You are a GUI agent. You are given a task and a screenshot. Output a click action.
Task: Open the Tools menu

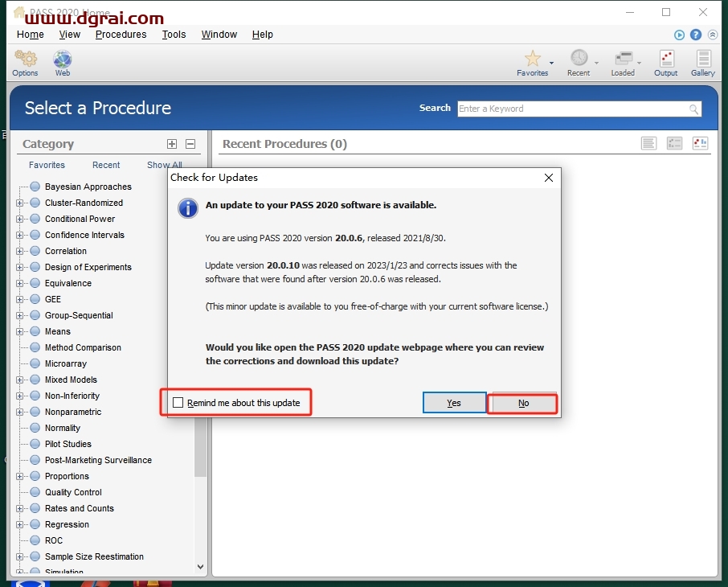click(x=174, y=35)
